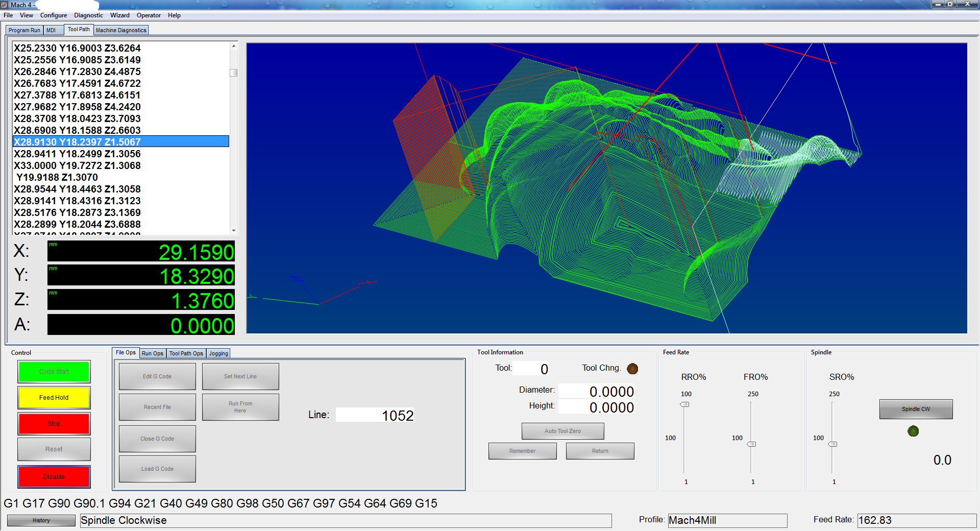Click the Set Next Line button

coord(240,376)
